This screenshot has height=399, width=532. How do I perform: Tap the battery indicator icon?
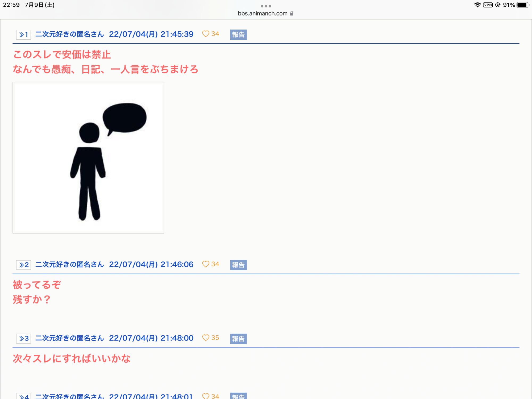click(522, 5)
